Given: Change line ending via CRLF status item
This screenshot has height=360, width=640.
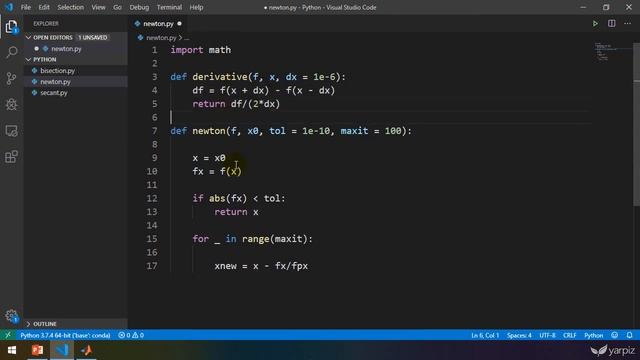Looking at the screenshot, I should click(570, 335).
